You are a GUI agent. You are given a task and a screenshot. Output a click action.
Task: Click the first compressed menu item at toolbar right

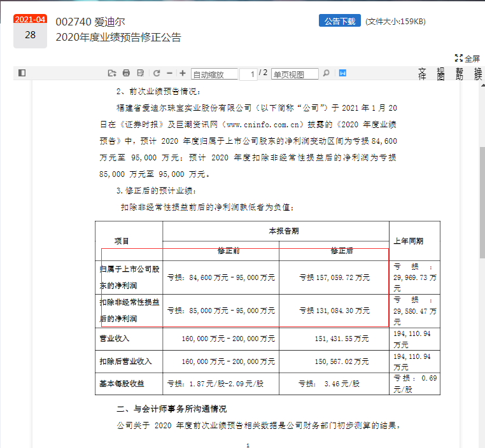tap(422, 74)
